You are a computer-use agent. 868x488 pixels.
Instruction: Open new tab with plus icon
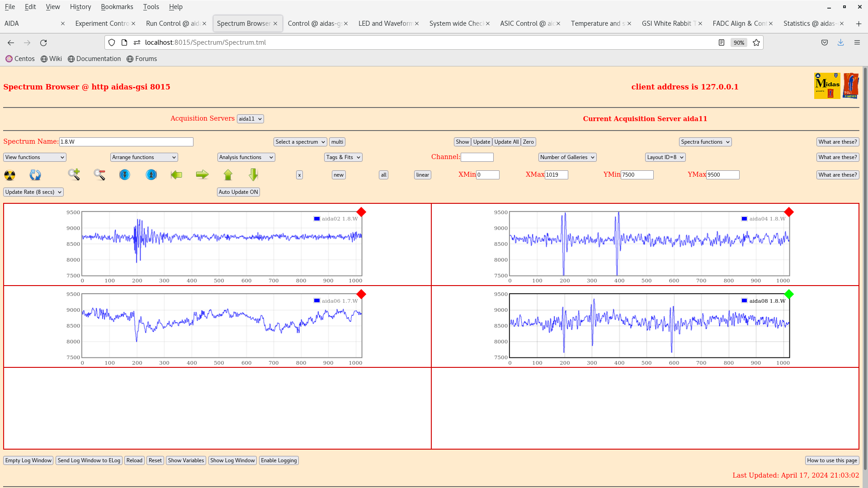[x=859, y=23]
